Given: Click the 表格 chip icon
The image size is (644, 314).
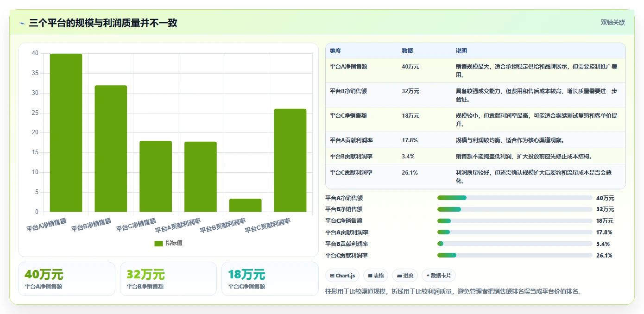Looking at the screenshot, I should coord(370,276).
